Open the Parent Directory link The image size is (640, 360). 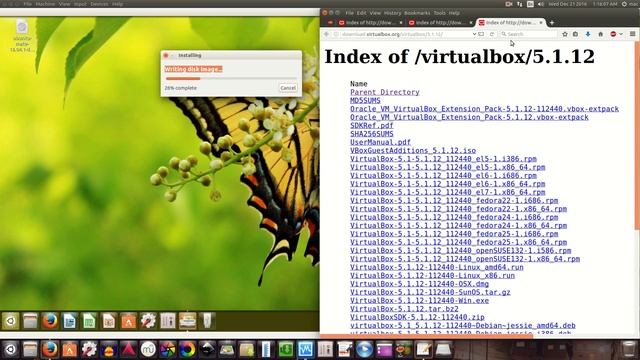coord(384,92)
